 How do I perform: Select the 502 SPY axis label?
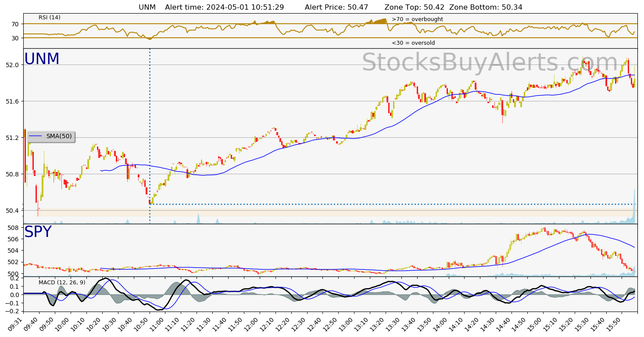coord(14,262)
